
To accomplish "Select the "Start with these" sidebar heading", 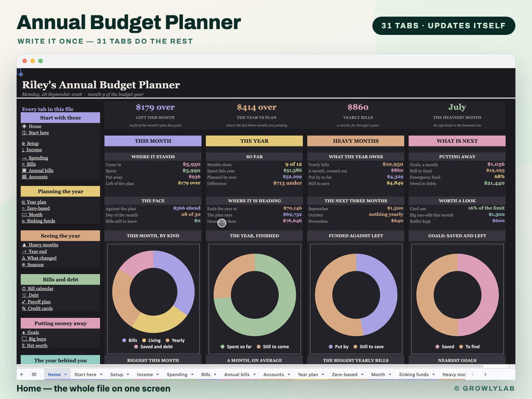I will pyautogui.click(x=60, y=118).
